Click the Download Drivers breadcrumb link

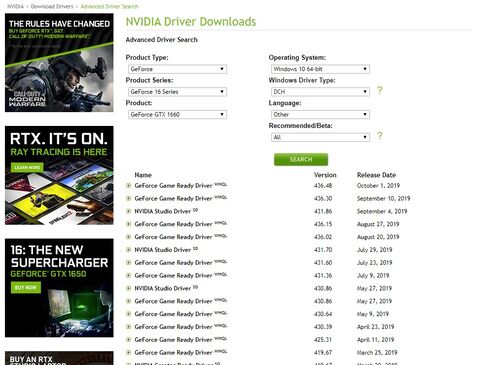coord(52,6)
